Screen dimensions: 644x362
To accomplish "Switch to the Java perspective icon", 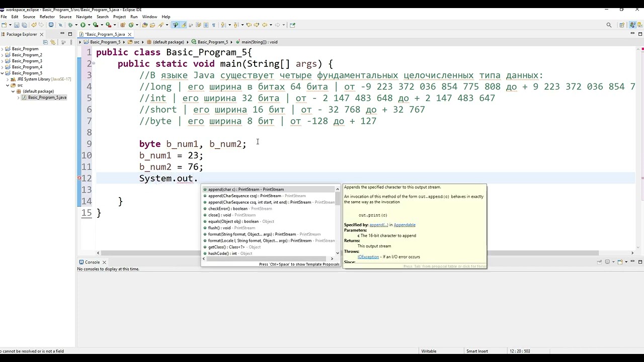I will pyautogui.click(x=632, y=25).
